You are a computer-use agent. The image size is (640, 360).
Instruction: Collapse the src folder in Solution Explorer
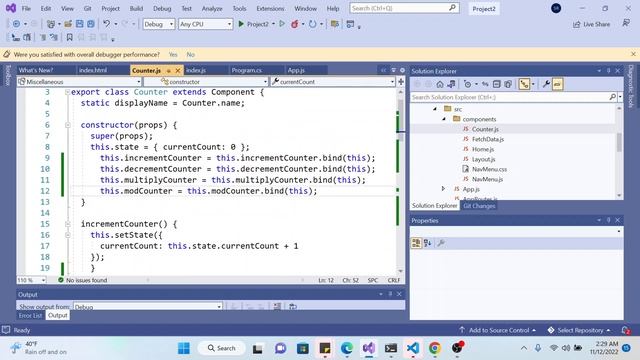tap(435, 109)
